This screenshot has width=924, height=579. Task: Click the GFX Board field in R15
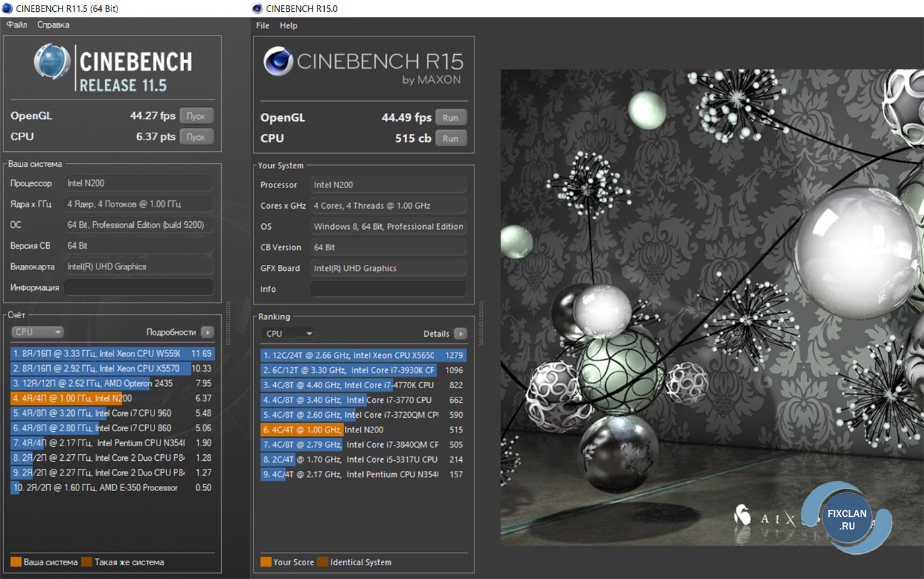[389, 268]
